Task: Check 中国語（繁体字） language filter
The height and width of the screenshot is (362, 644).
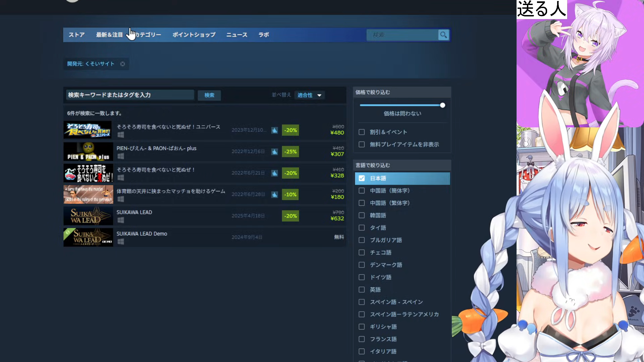Action: (362, 203)
